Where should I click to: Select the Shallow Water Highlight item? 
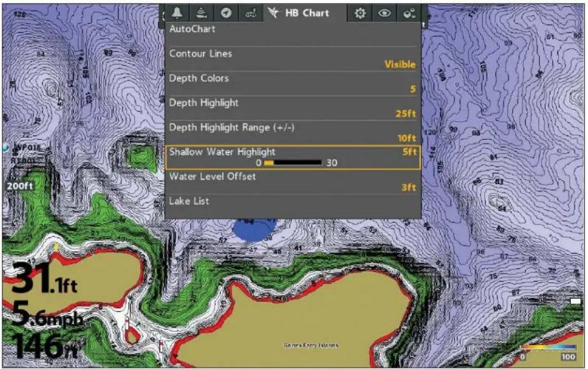pyautogui.click(x=293, y=157)
